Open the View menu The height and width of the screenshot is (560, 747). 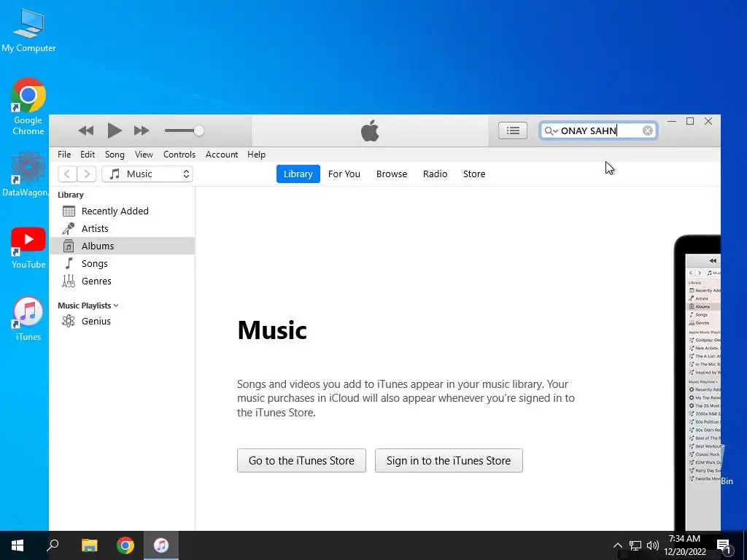point(144,155)
